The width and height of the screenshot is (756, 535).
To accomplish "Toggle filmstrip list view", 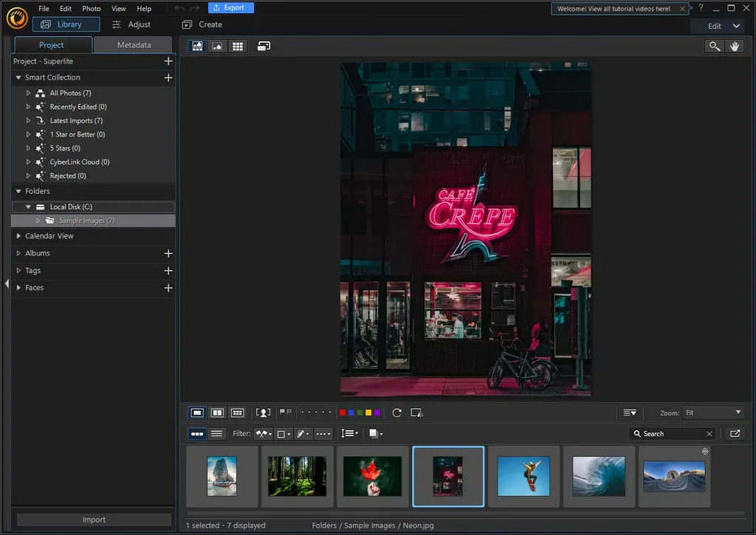I will [217, 434].
